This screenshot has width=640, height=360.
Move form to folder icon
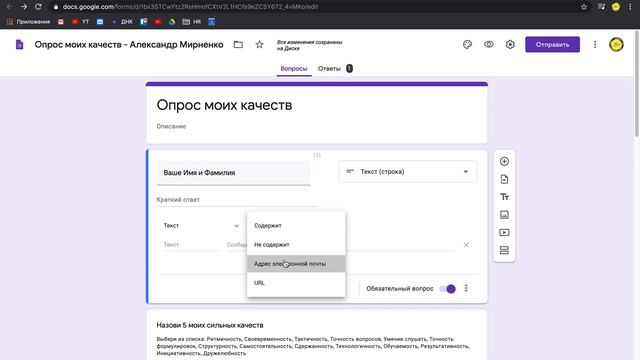coord(238,44)
